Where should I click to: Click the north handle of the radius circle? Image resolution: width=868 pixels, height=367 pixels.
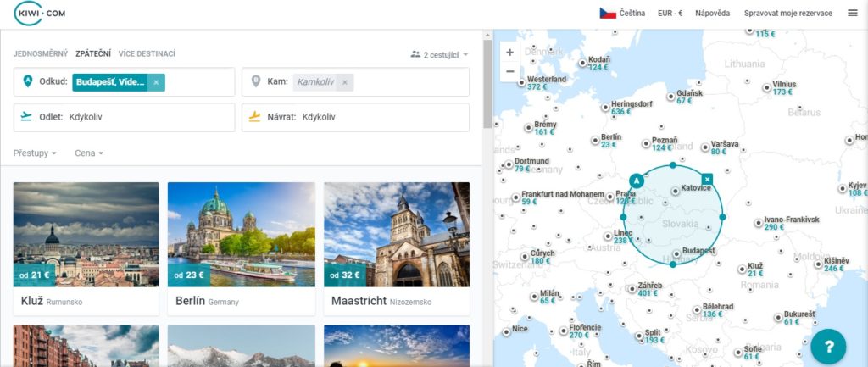tap(672, 165)
